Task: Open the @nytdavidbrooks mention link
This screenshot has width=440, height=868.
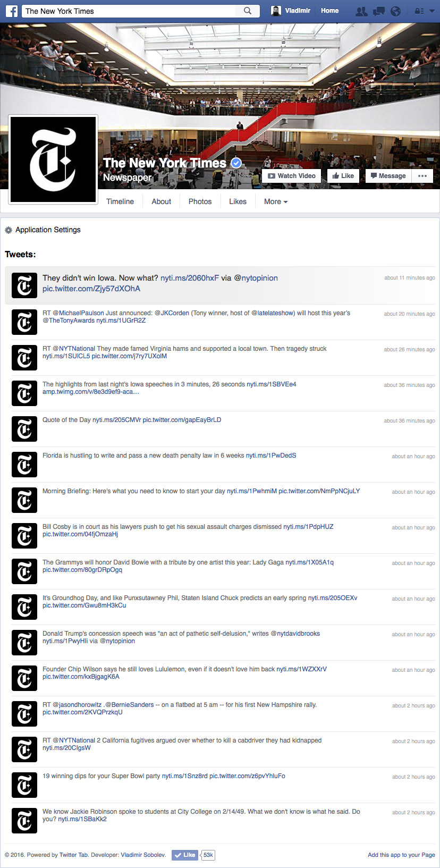Action: click(295, 634)
